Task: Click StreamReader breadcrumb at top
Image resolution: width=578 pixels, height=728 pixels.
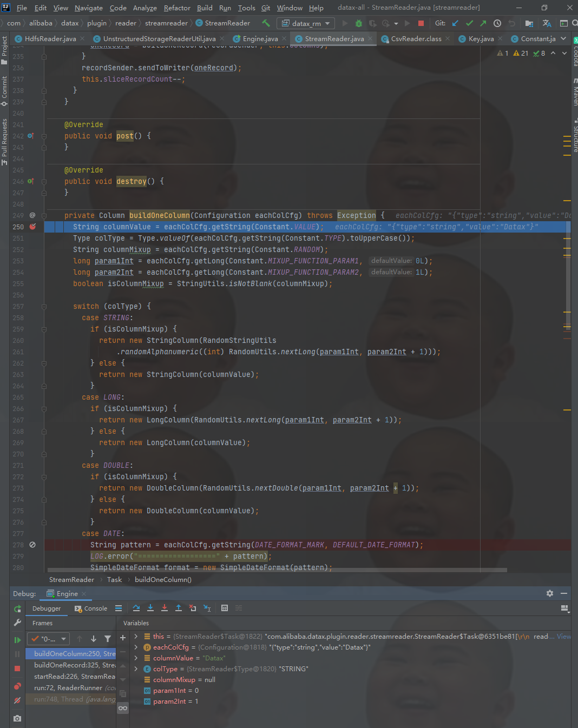Action: pos(222,23)
